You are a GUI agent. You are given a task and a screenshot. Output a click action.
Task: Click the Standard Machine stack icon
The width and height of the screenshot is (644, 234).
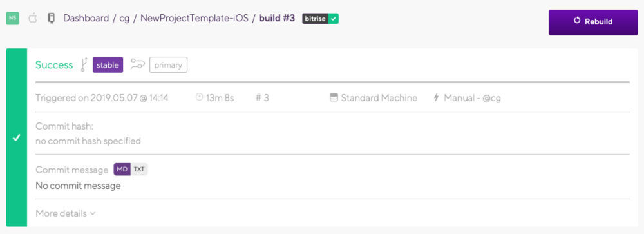334,97
